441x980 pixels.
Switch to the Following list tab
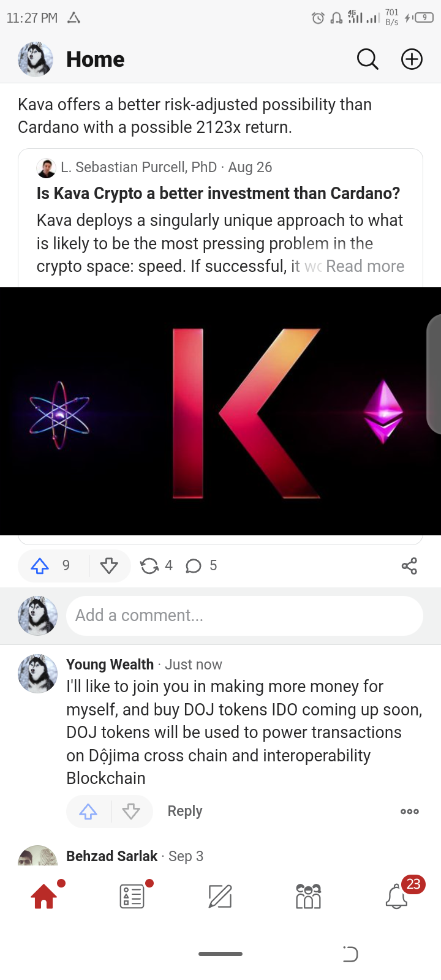[132, 897]
